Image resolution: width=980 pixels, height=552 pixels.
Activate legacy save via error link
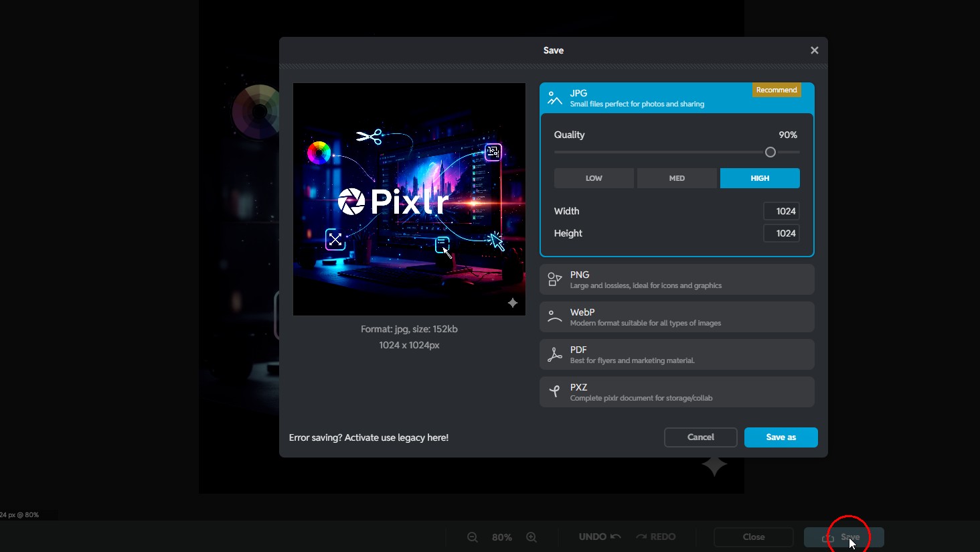point(369,437)
